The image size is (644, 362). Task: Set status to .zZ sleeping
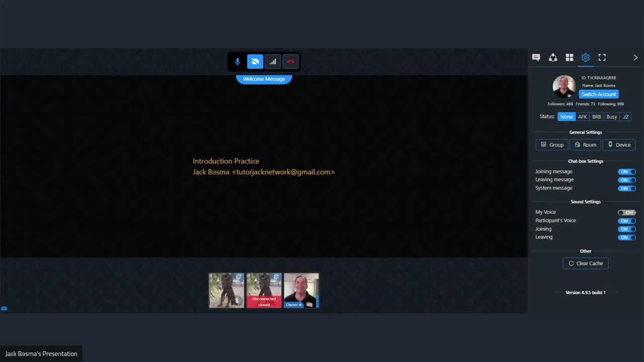click(x=625, y=117)
